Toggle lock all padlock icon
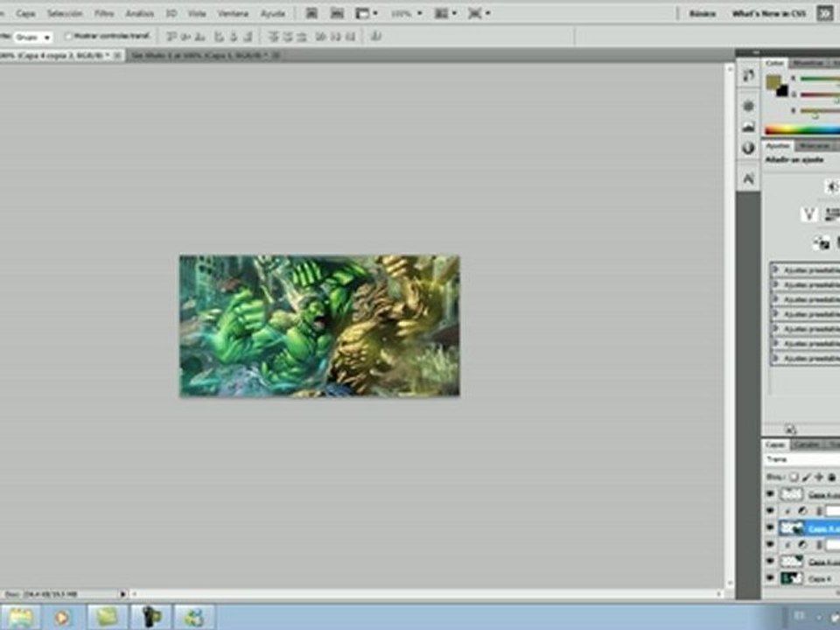This screenshot has height=630, width=840. [x=831, y=477]
